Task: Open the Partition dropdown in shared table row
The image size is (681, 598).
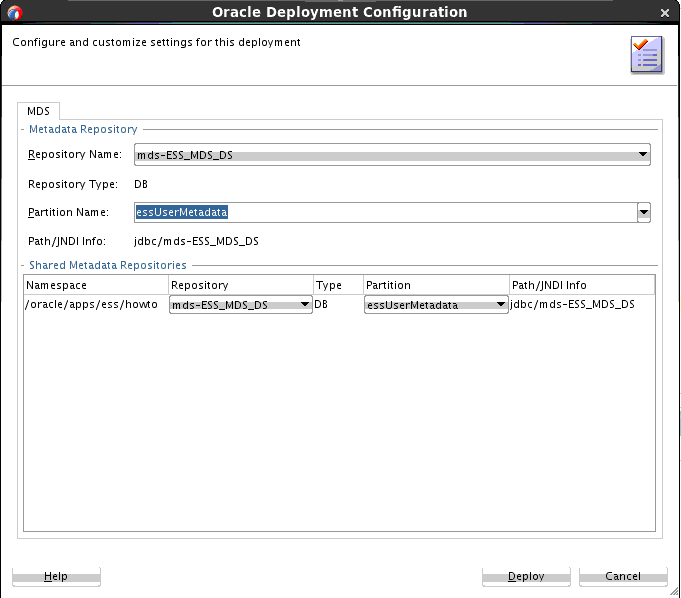Action: coord(436,305)
